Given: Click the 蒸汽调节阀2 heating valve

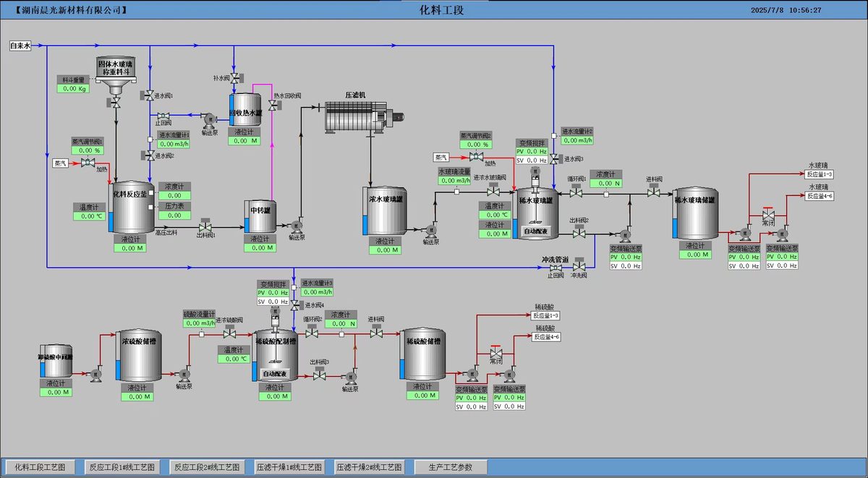Looking at the screenshot, I should [477, 156].
